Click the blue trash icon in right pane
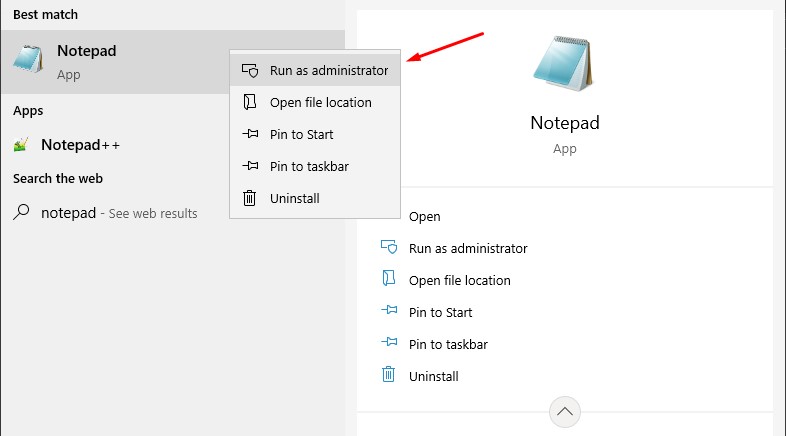Screen dimensions: 786x436 pyautogui.click(x=388, y=374)
